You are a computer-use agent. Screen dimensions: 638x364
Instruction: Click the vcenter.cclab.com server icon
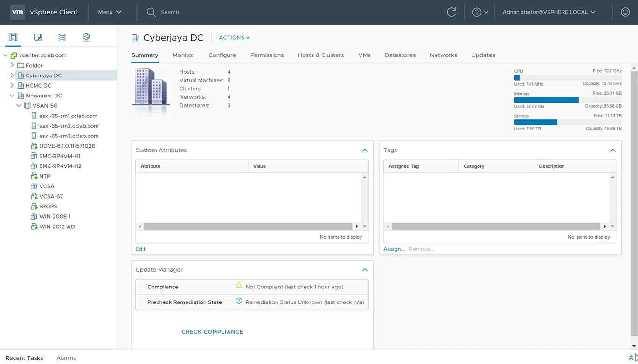14,55
